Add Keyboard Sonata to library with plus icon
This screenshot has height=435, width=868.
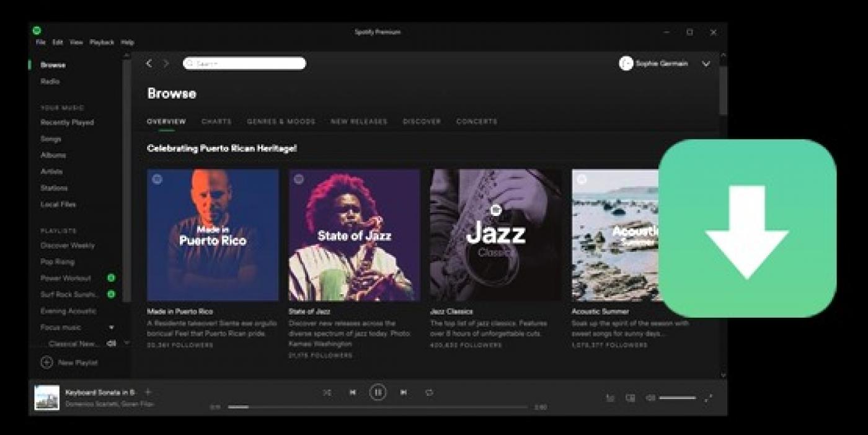point(148,392)
